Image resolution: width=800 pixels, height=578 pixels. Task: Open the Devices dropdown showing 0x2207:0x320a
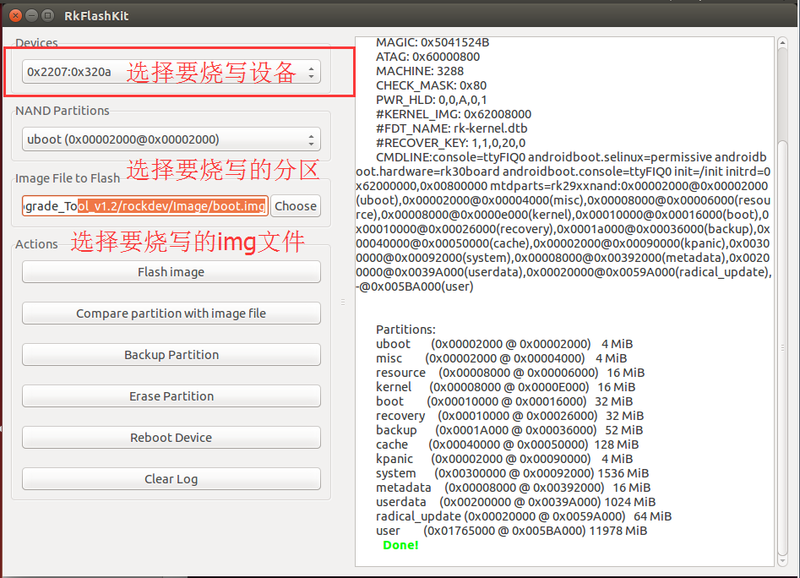171,72
